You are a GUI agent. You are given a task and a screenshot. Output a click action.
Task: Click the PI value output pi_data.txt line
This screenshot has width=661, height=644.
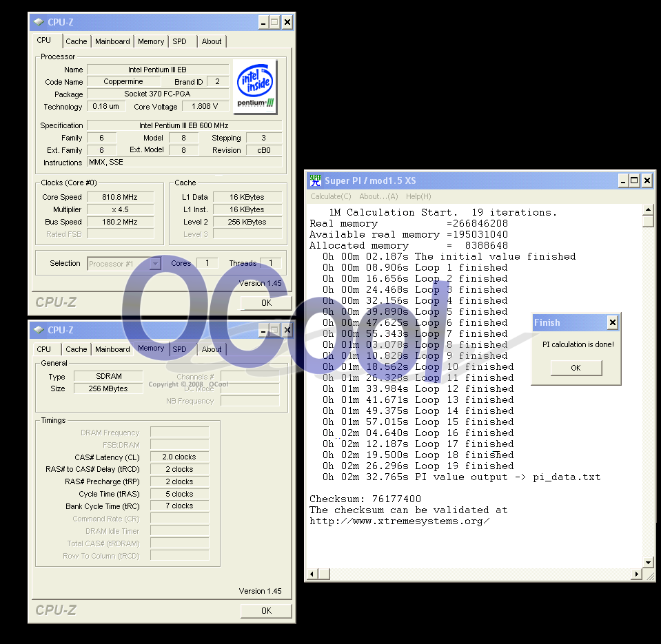pyautogui.click(x=462, y=477)
